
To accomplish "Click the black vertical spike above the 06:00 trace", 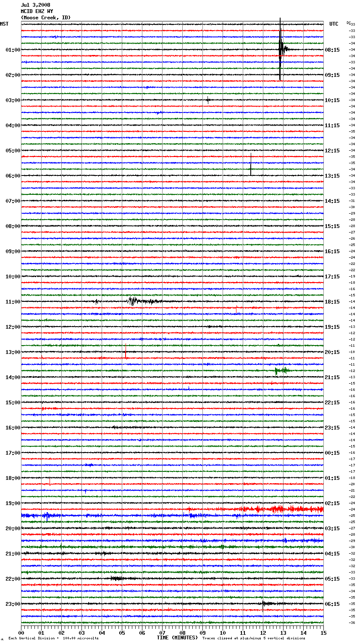I will (251, 165).
